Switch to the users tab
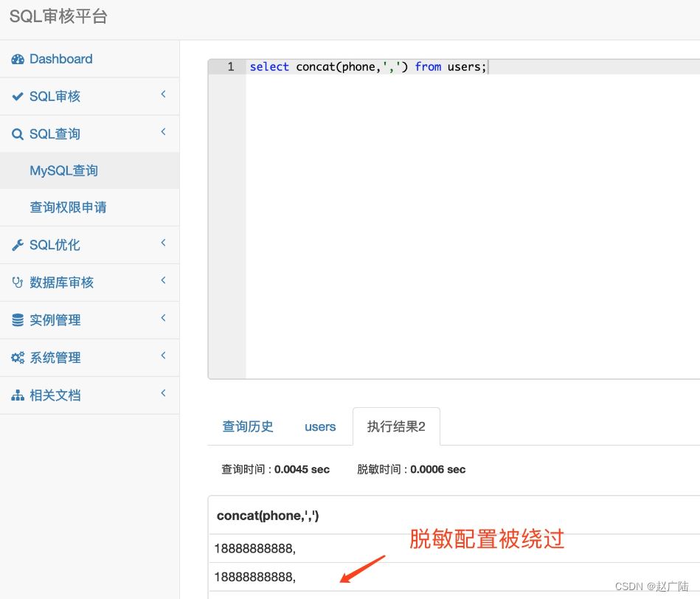Screen dimensions: 700x599 point(320,426)
